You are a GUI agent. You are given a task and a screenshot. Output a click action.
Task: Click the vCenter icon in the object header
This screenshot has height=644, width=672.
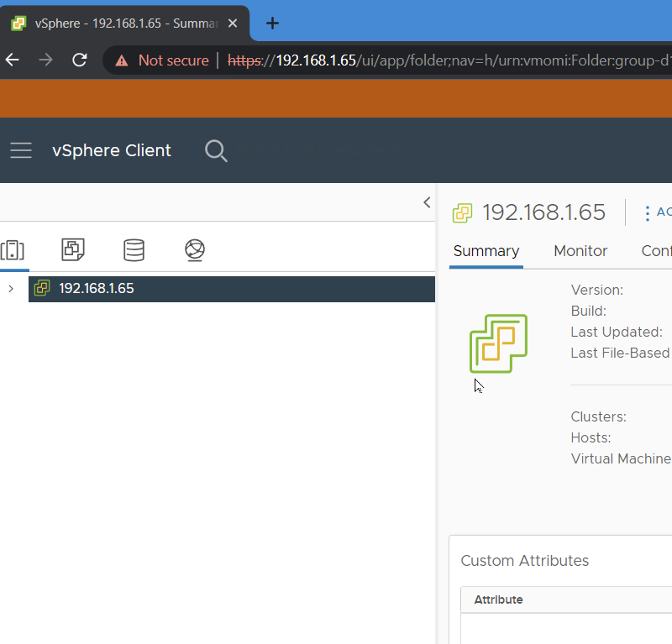(x=463, y=213)
